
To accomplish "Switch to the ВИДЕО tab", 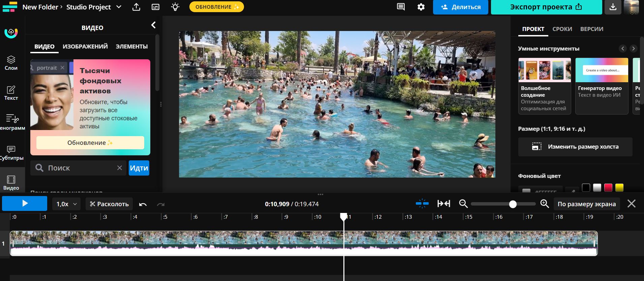I will pos(44,47).
